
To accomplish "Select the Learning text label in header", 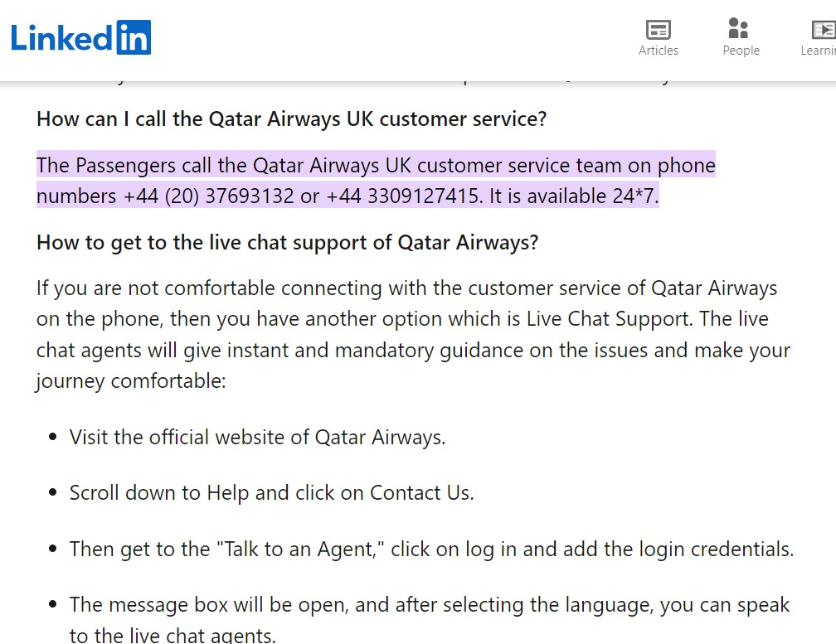I will pyautogui.click(x=819, y=51).
